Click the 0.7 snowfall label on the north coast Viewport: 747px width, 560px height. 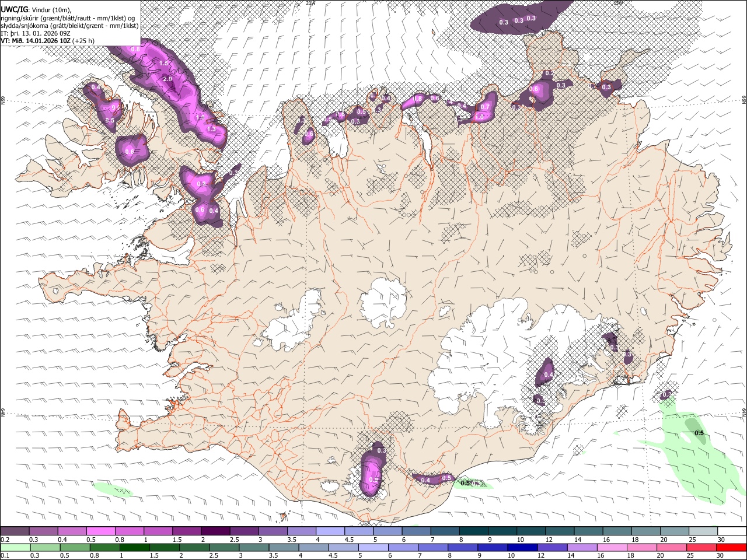(x=484, y=107)
